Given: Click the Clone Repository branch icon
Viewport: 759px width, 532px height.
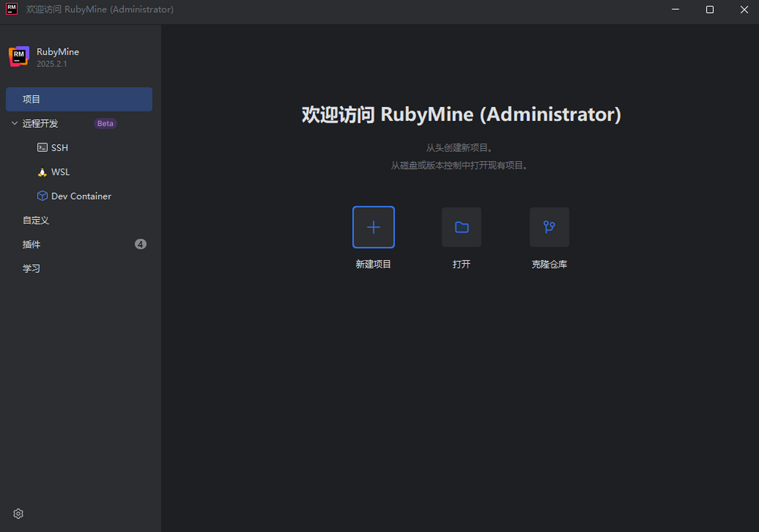Looking at the screenshot, I should pyautogui.click(x=549, y=227).
